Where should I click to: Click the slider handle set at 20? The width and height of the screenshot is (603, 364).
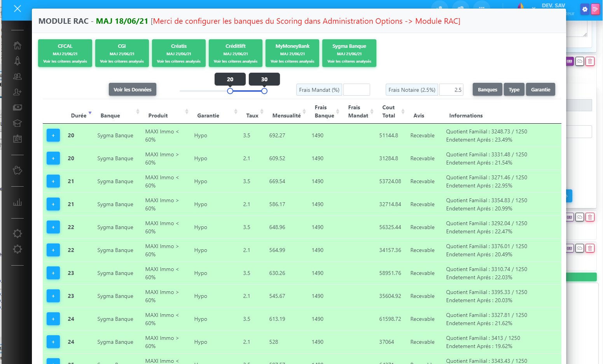click(230, 91)
